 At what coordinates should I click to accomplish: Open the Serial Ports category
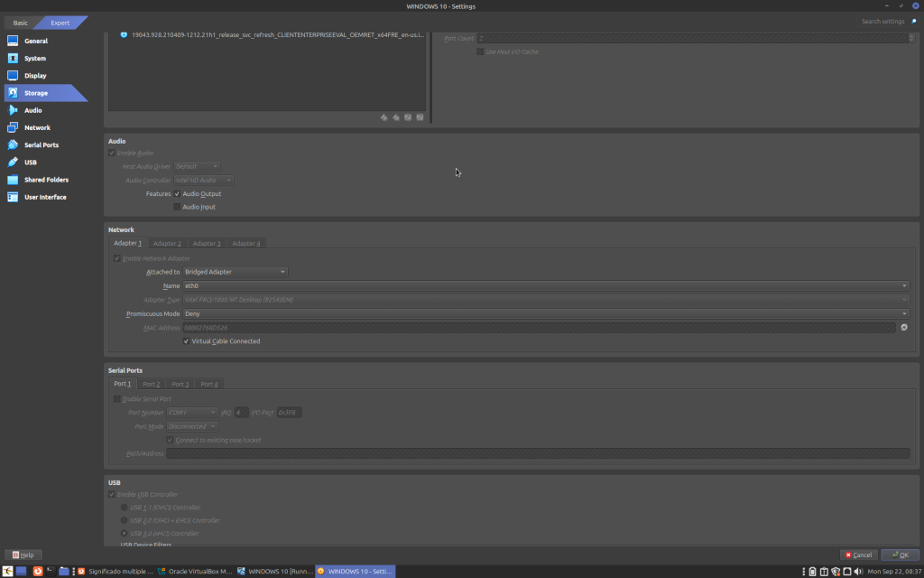(42, 144)
